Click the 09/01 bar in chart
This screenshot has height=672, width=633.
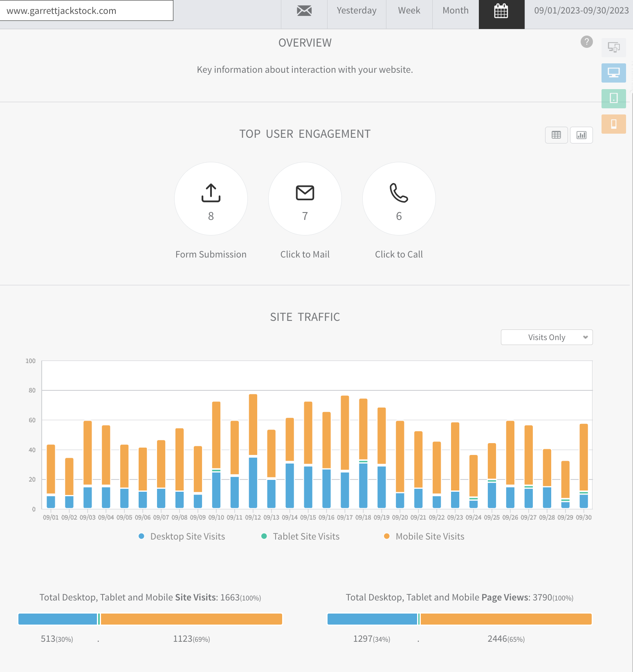pos(51,477)
